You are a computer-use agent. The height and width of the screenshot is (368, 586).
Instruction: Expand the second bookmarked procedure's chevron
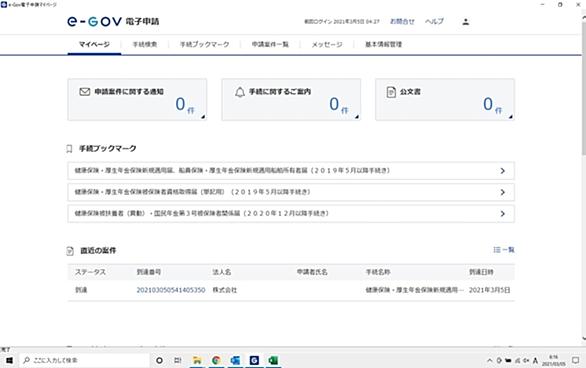(x=503, y=192)
